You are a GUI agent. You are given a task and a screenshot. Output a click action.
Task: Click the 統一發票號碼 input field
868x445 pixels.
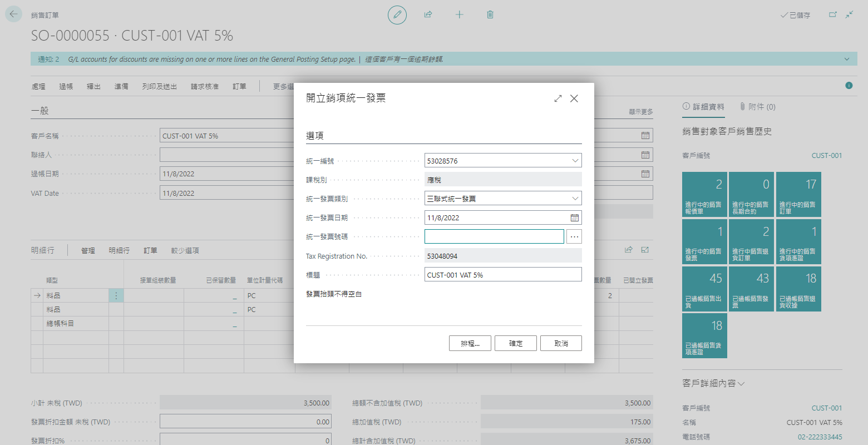click(x=494, y=236)
